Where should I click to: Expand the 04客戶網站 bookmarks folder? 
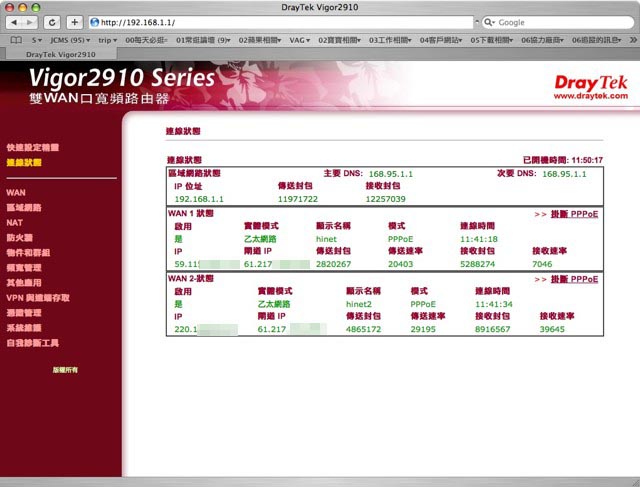(x=441, y=40)
